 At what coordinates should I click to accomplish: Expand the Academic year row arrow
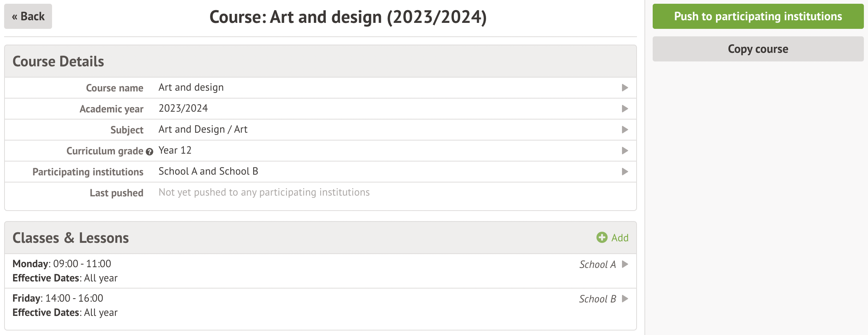pos(625,109)
